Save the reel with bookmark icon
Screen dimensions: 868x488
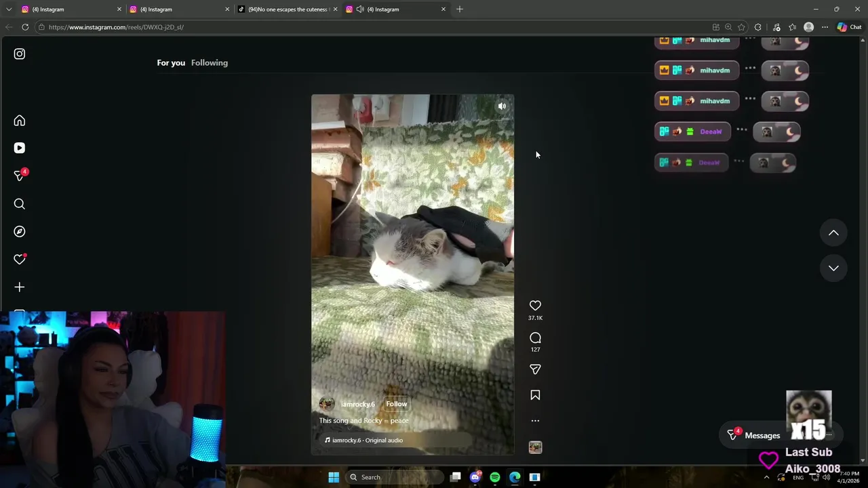coord(535,395)
